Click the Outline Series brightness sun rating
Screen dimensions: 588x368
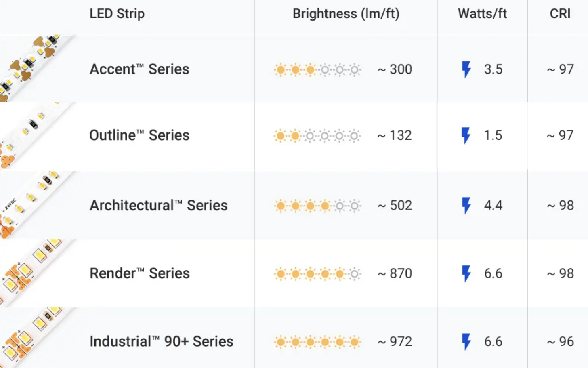tap(317, 136)
